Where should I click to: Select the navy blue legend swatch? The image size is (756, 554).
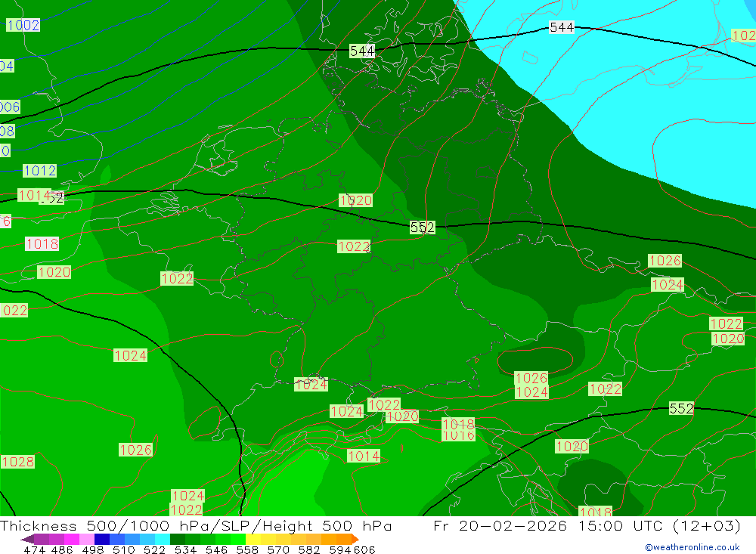point(102,539)
